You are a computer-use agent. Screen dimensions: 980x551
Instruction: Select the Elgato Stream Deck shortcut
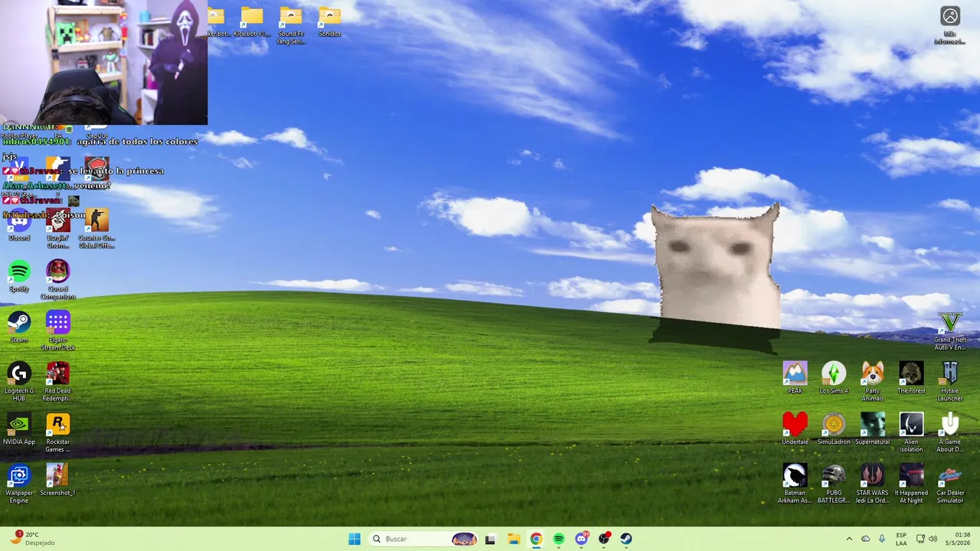[x=58, y=331]
